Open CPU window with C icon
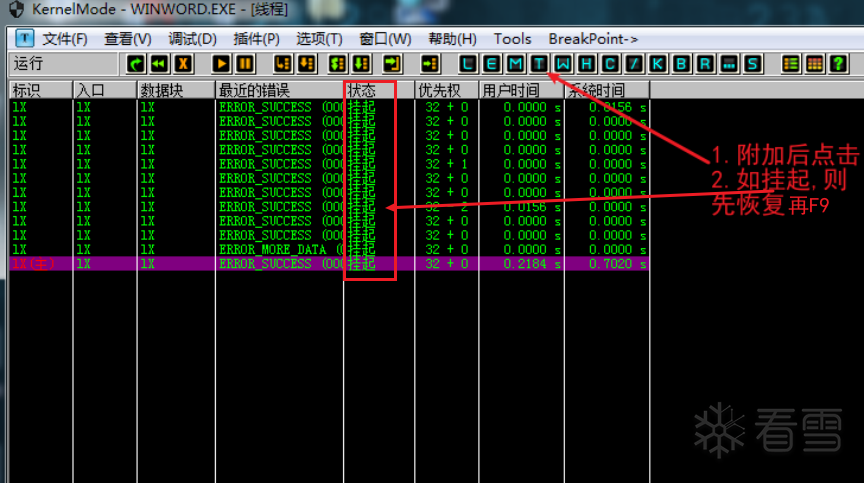The image size is (864, 483). 610,64
